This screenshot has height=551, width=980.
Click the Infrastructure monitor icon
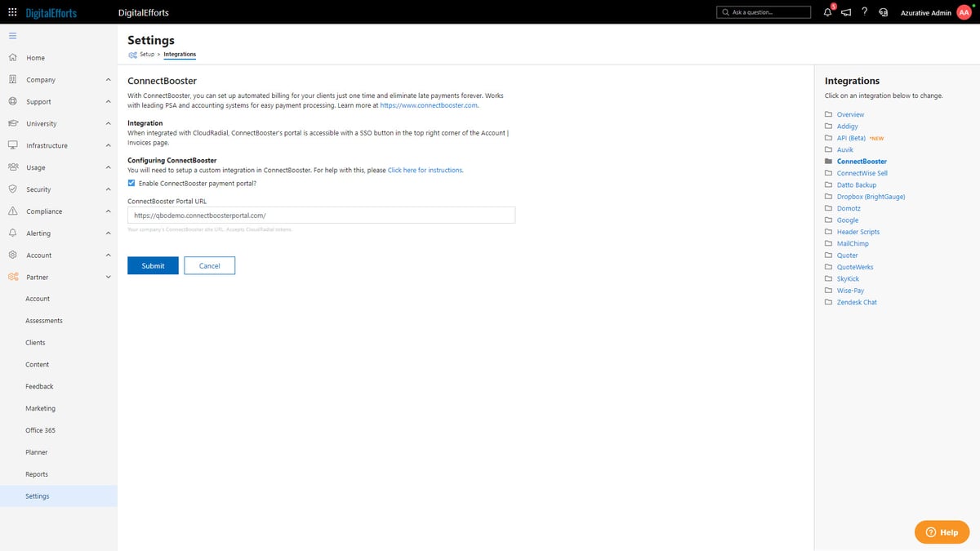click(x=12, y=145)
